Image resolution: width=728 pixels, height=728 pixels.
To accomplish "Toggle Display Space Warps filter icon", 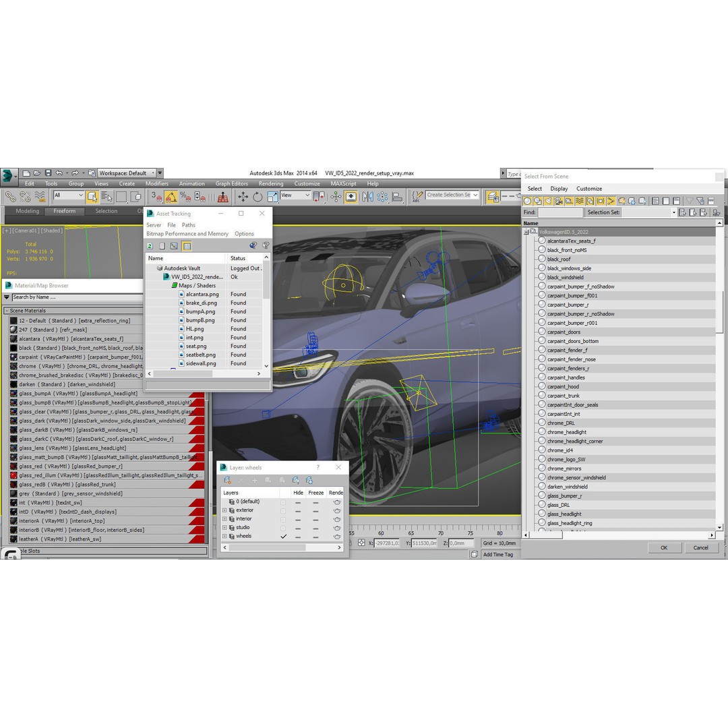I will click(580, 201).
